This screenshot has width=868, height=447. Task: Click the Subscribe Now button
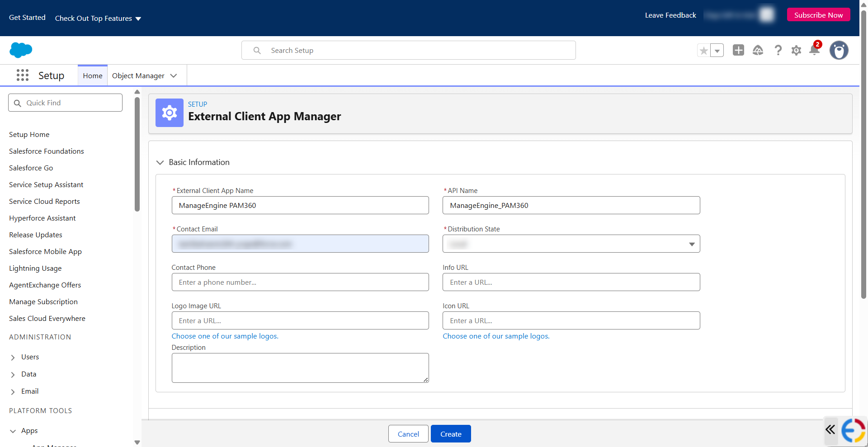tap(818, 15)
